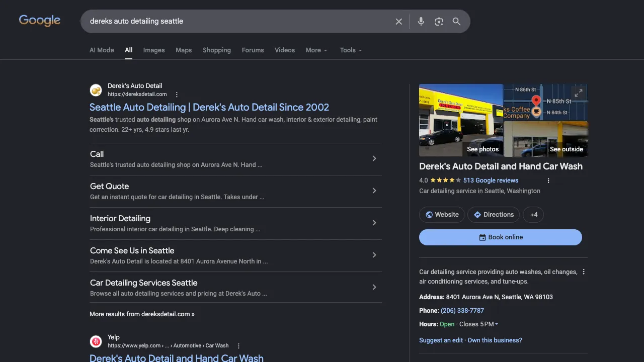Expand the business hours dropdown

tap(478, 324)
